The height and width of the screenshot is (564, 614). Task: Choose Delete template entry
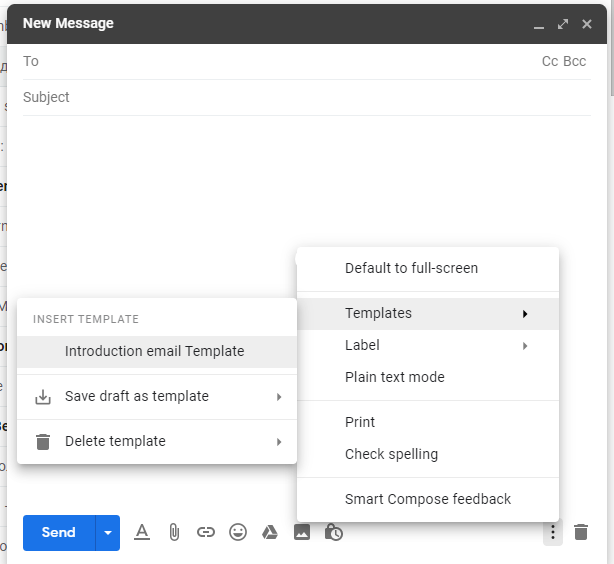click(x=157, y=442)
